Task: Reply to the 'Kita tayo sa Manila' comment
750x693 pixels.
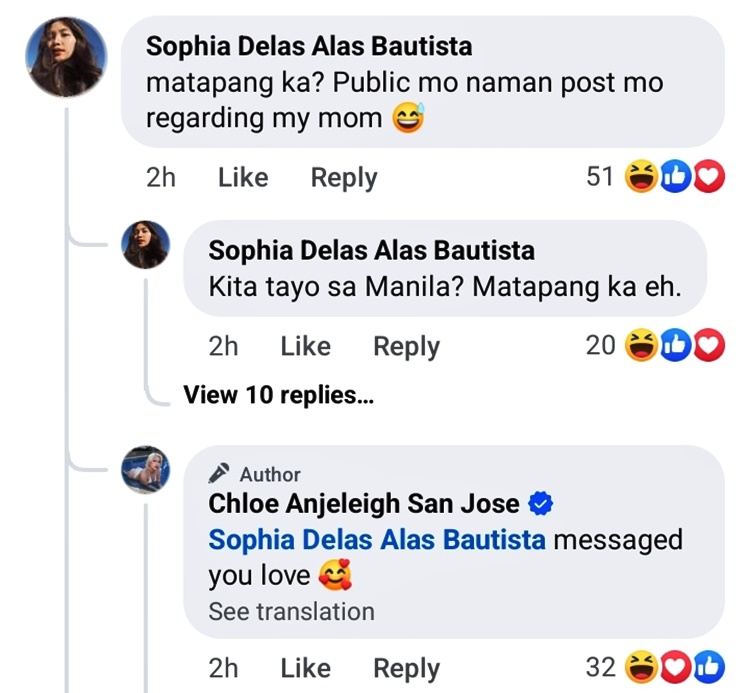Action: pyautogui.click(x=406, y=347)
